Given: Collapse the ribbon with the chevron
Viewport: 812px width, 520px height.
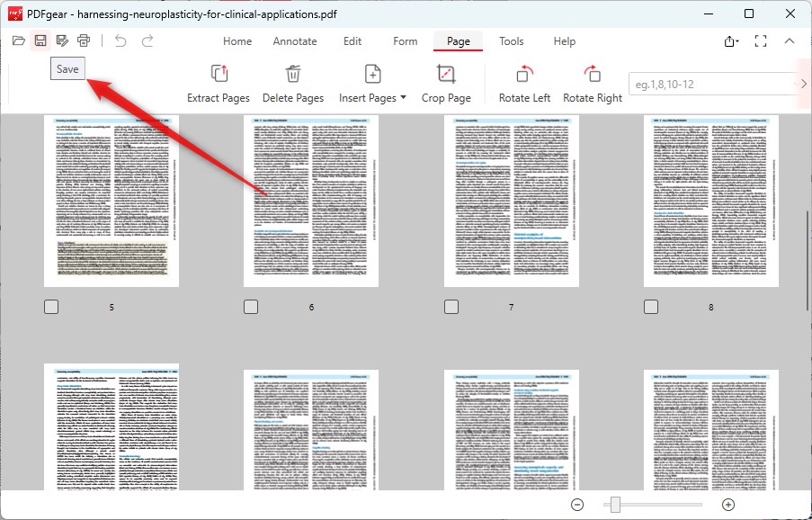Looking at the screenshot, I should tap(789, 40).
